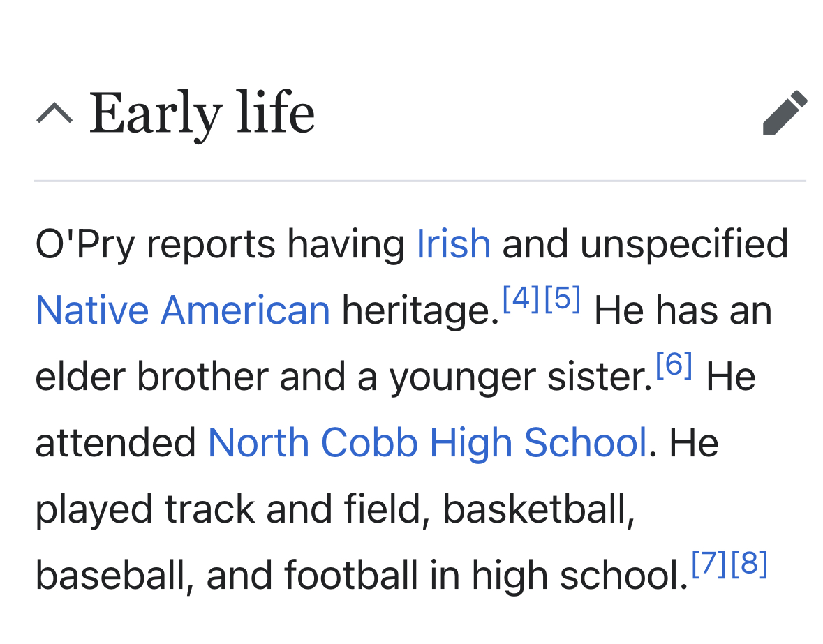
Task: Open citation reference [7]
Action: coord(709,564)
